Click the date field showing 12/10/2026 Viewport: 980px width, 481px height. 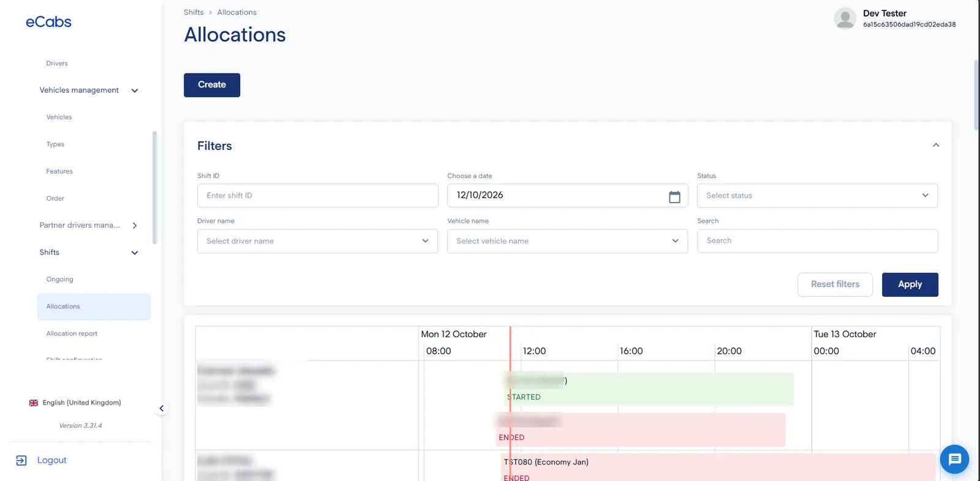(567, 196)
